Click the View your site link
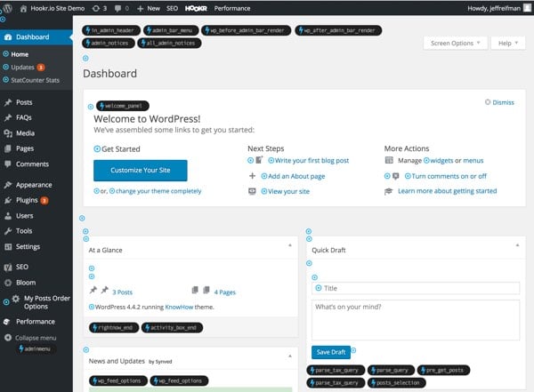The image size is (534, 392). pos(288,191)
